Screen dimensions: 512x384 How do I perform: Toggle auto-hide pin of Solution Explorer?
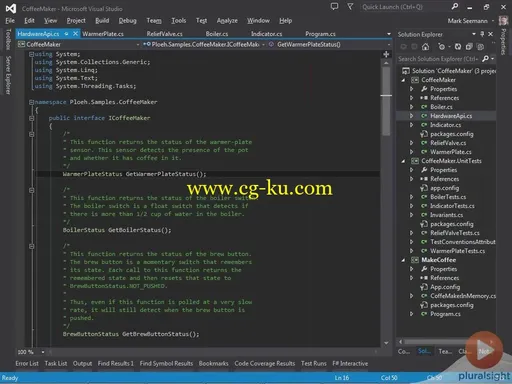(x=482, y=34)
